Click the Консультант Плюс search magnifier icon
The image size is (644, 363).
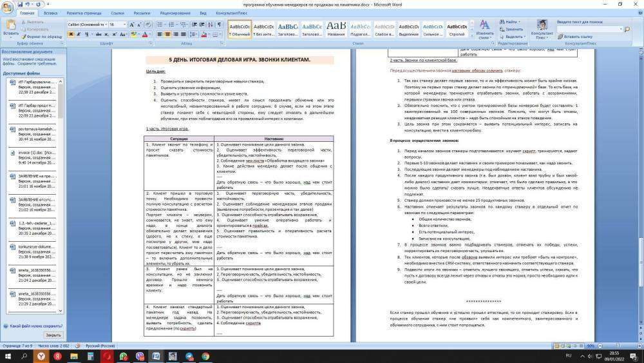[x=627, y=29]
